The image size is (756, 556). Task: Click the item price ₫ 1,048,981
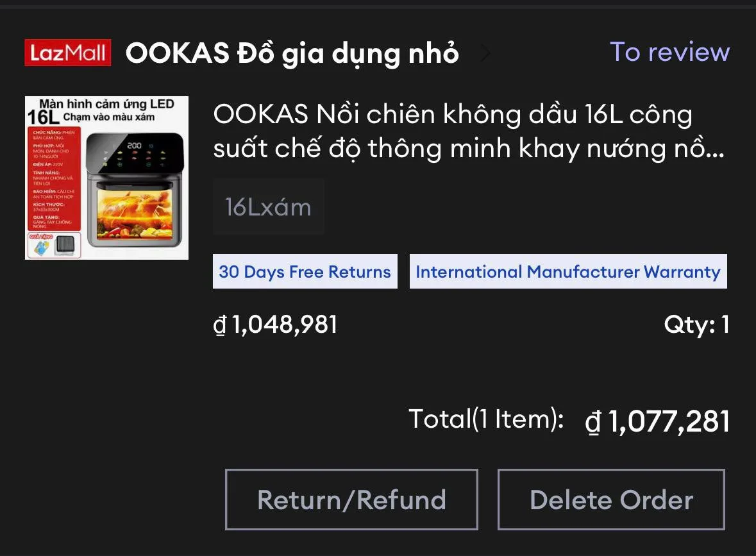pyautogui.click(x=275, y=324)
